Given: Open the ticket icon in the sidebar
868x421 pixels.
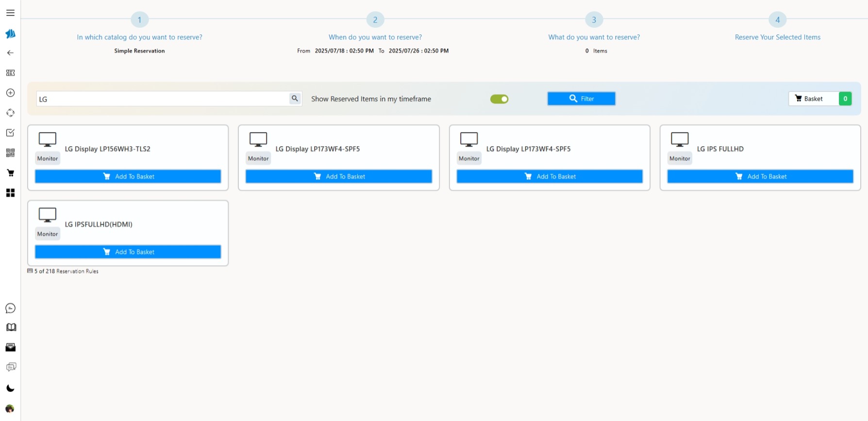Looking at the screenshot, I should [x=10, y=73].
